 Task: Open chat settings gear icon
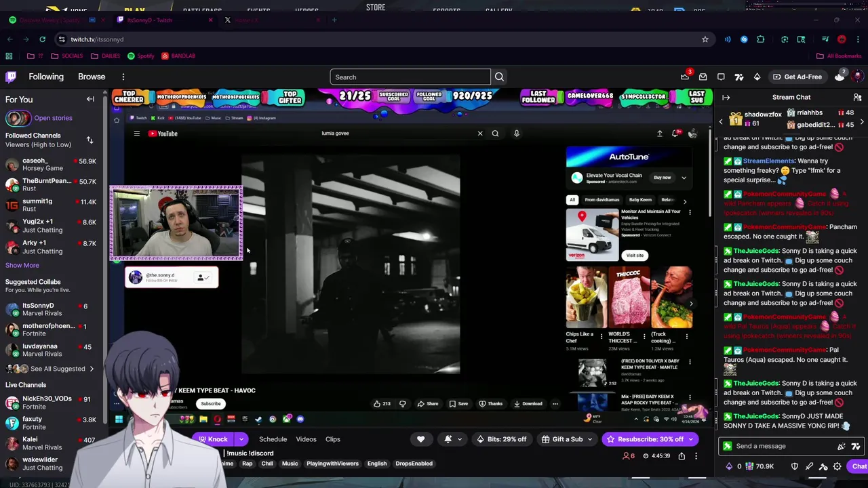click(x=837, y=466)
